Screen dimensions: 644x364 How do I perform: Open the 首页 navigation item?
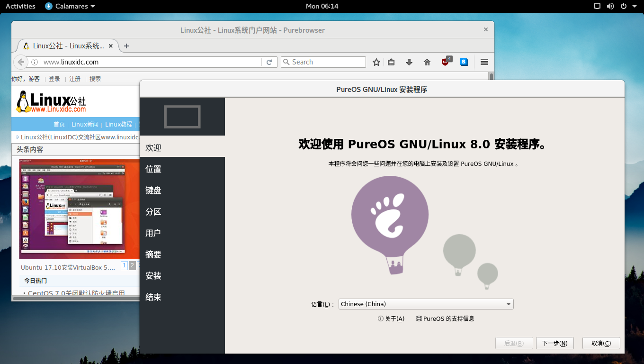pyautogui.click(x=59, y=125)
